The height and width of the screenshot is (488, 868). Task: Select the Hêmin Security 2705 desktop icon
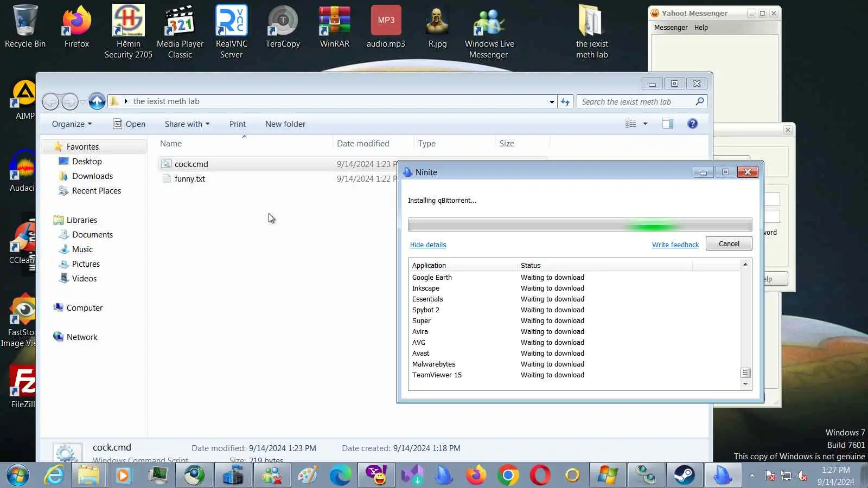coord(129,31)
